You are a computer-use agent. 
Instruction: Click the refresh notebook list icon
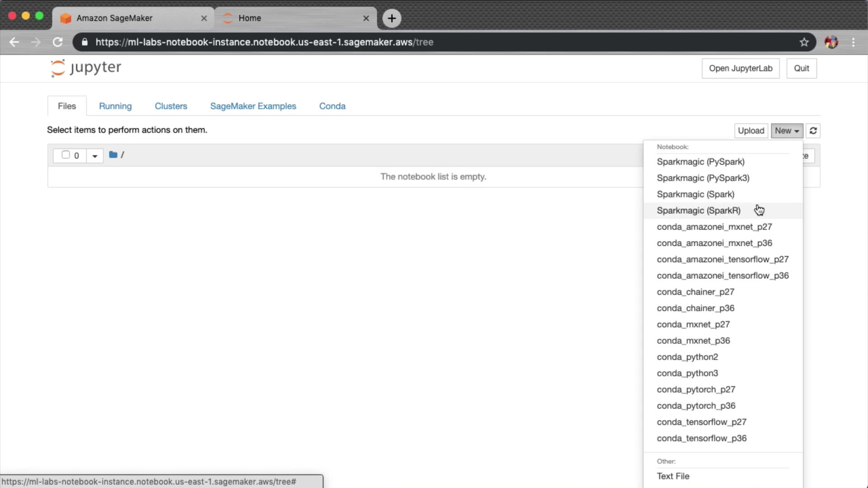(813, 131)
